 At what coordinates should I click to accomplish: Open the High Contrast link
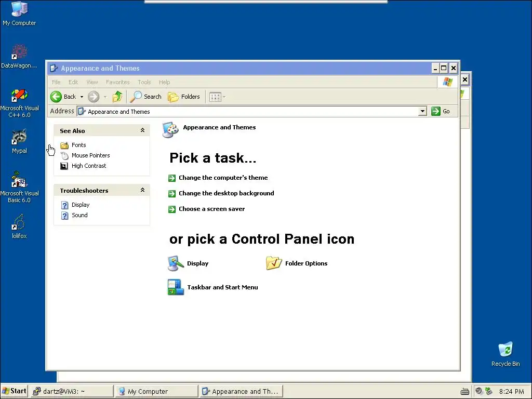click(89, 166)
